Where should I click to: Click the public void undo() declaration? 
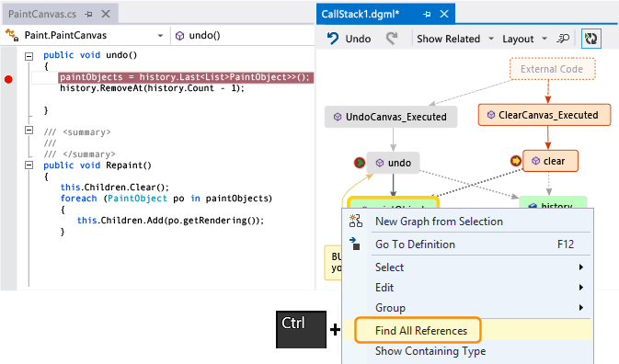[x=90, y=55]
